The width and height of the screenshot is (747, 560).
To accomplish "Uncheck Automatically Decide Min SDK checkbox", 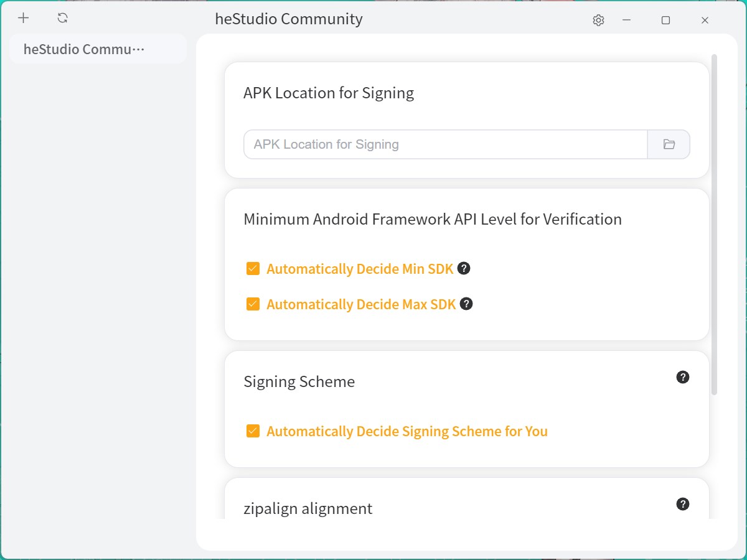I will [253, 269].
